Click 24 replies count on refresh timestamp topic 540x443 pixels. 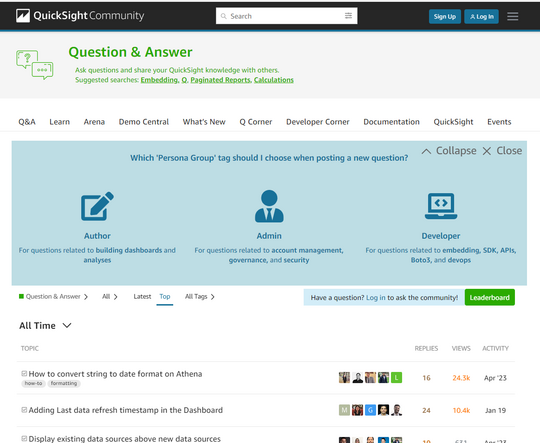click(426, 410)
